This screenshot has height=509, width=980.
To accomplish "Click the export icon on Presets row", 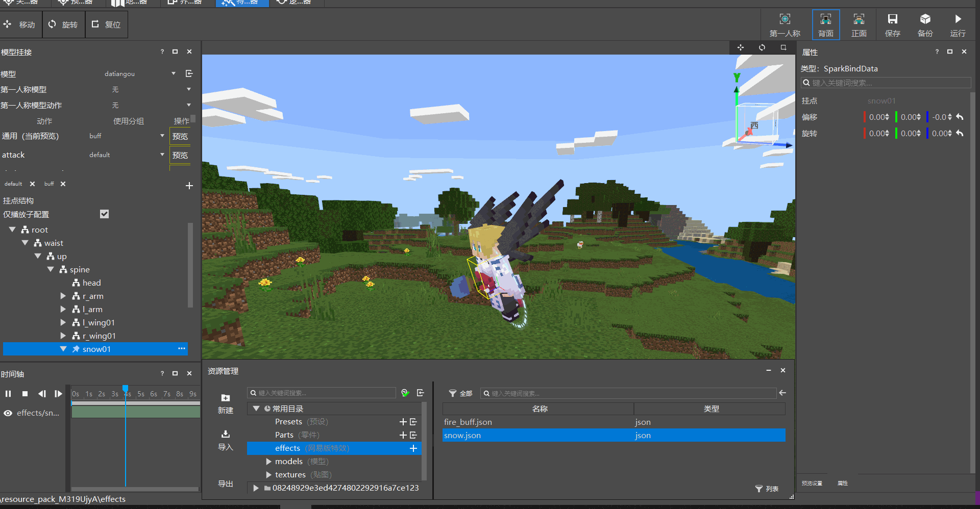I will (413, 422).
